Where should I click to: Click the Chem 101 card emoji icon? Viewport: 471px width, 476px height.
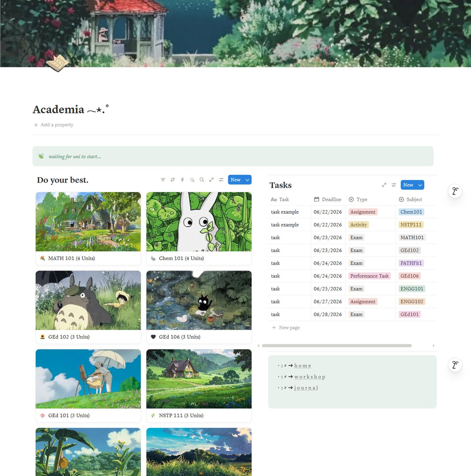pyautogui.click(x=153, y=258)
